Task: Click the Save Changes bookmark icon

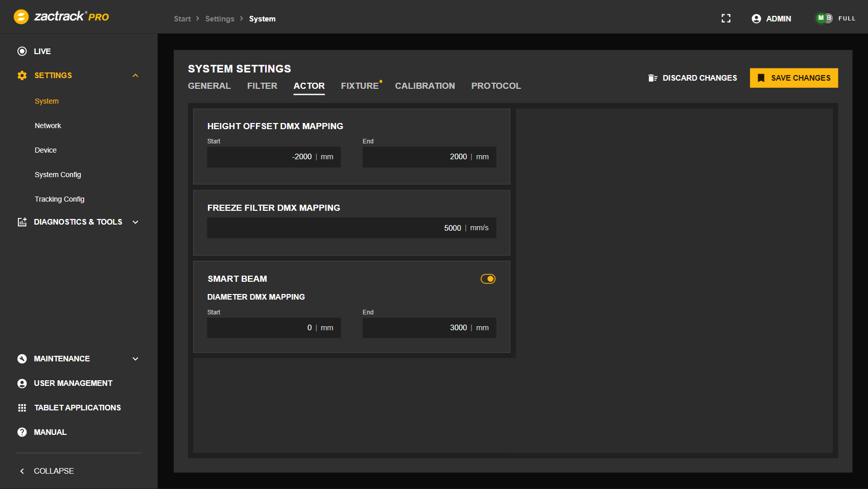Action: [x=761, y=78]
